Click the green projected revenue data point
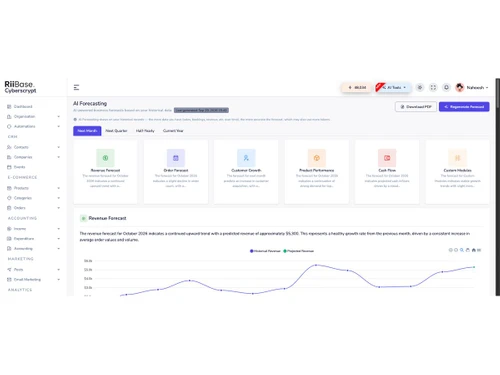The width and height of the screenshot is (500, 375). coord(474,267)
